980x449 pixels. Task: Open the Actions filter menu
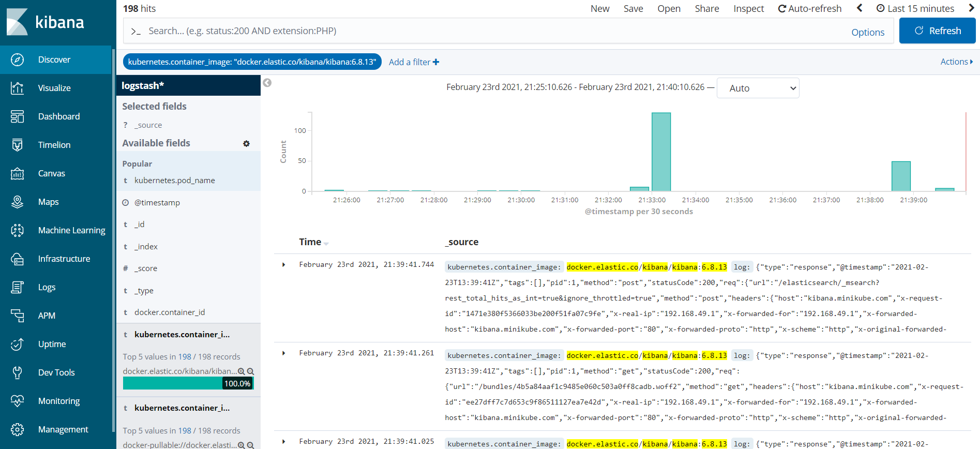click(x=956, y=62)
